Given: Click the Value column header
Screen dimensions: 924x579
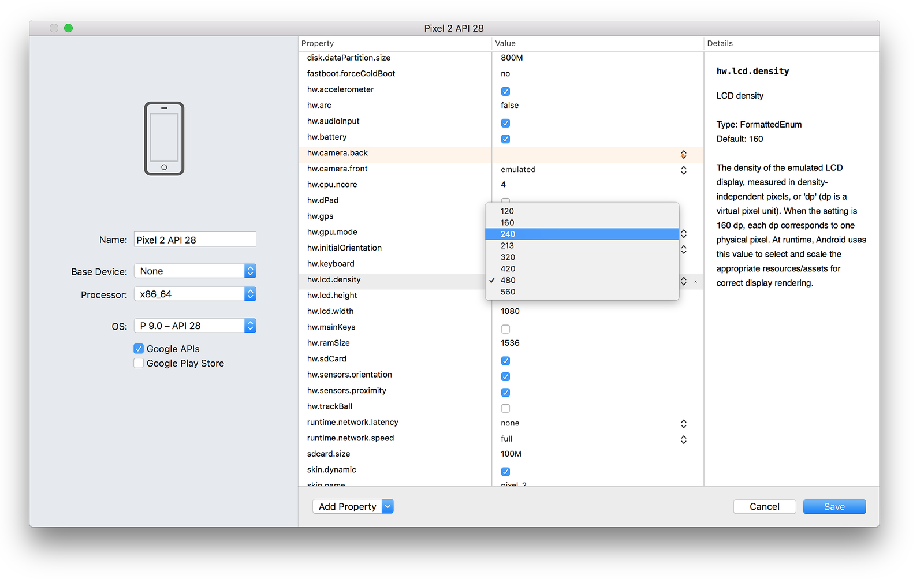Looking at the screenshot, I should 598,43.
